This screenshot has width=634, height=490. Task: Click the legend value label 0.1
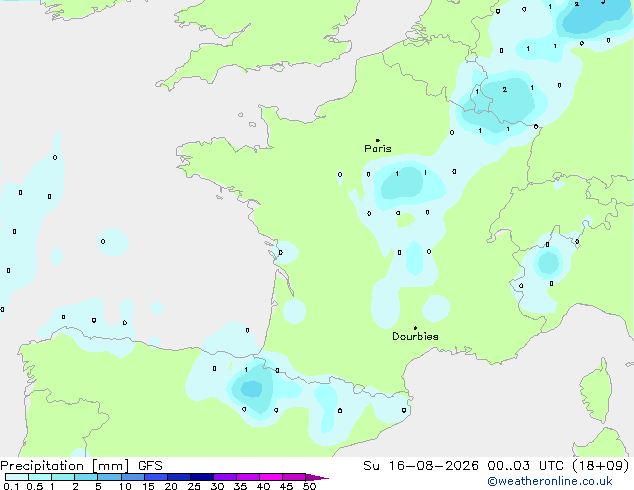click(x=11, y=486)
